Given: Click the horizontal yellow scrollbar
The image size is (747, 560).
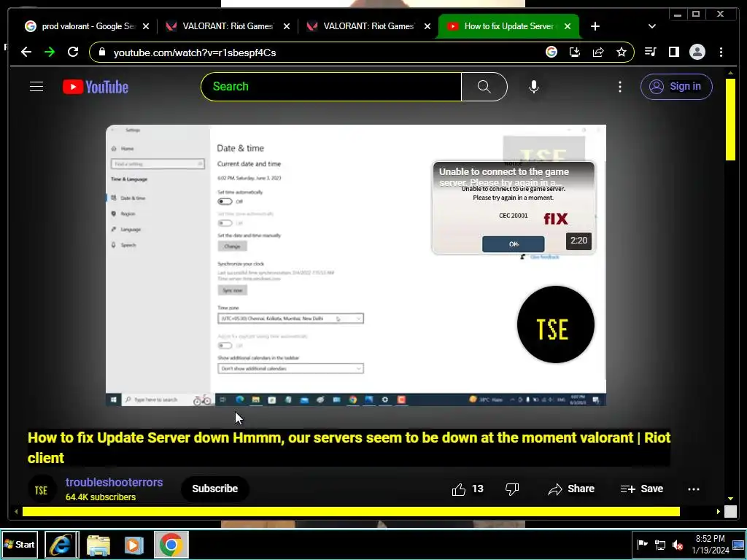Looking at the screenshot, I should tap(351, 511).
